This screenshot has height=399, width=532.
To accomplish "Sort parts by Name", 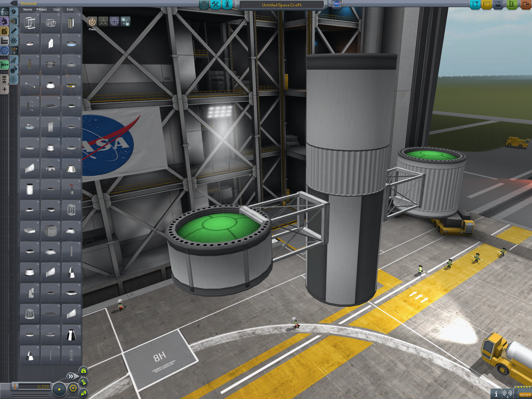I will tap(28, 9).
